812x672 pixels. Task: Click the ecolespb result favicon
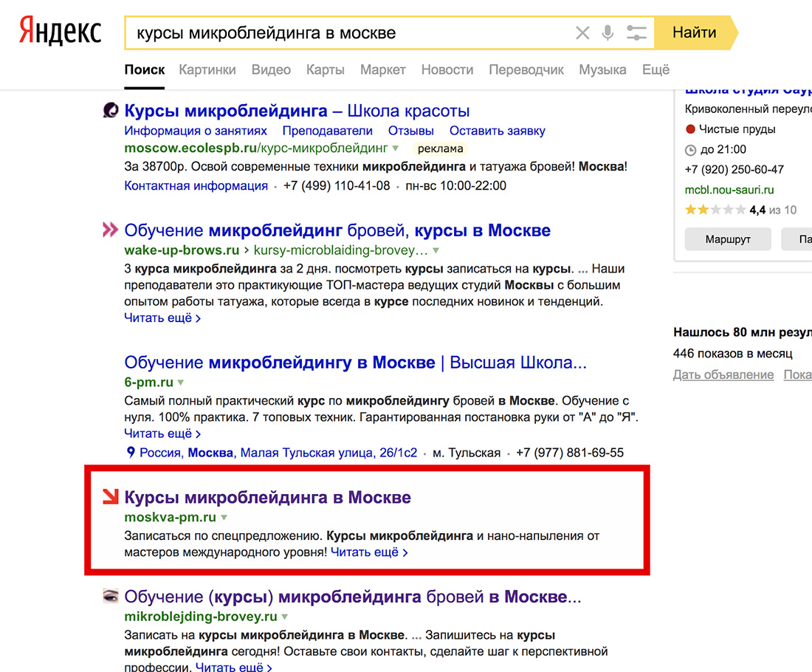110,110
